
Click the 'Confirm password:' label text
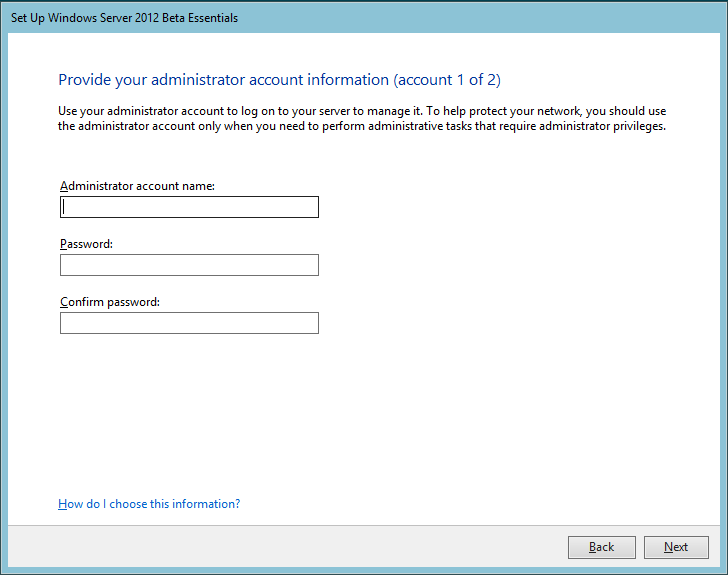coord(110,302)
